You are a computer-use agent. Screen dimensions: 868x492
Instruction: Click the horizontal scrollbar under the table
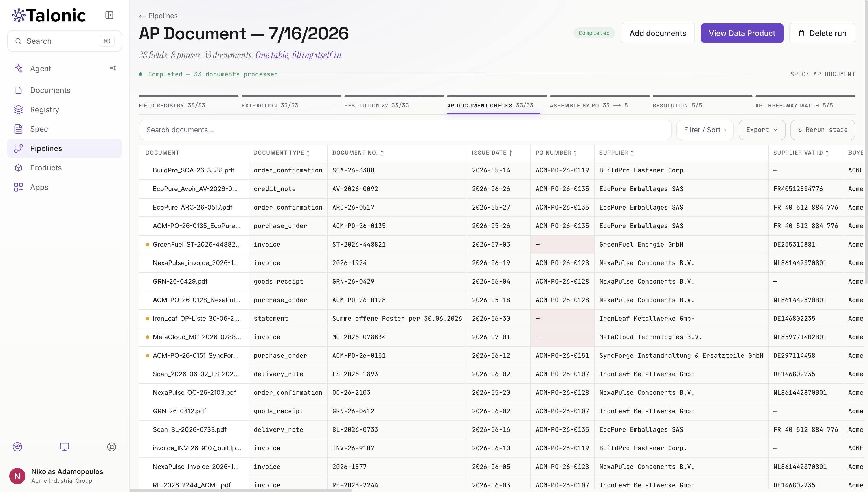pos(240,490)
